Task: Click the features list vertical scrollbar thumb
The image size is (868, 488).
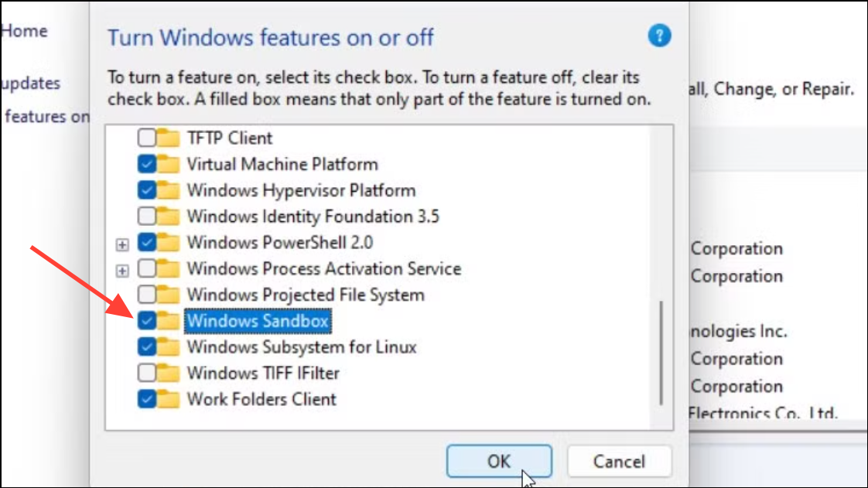Action: click(661, 353)
